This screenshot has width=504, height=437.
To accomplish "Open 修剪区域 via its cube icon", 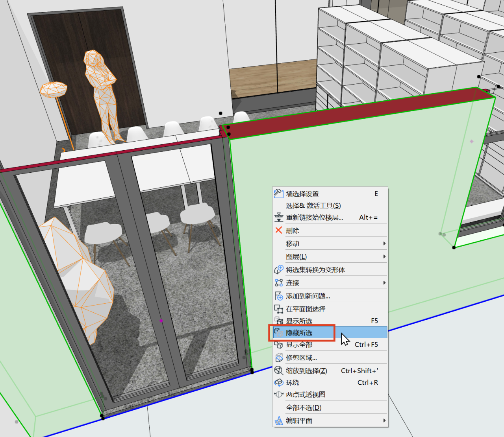I will pyautogui.click(x=279, y=357).
